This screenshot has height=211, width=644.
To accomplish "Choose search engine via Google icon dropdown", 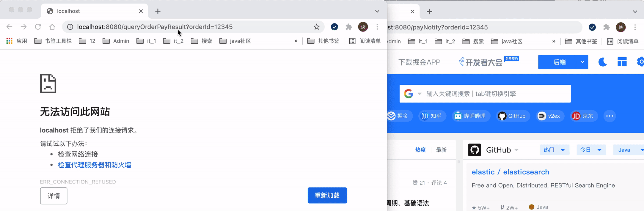I will pos(413,94).
